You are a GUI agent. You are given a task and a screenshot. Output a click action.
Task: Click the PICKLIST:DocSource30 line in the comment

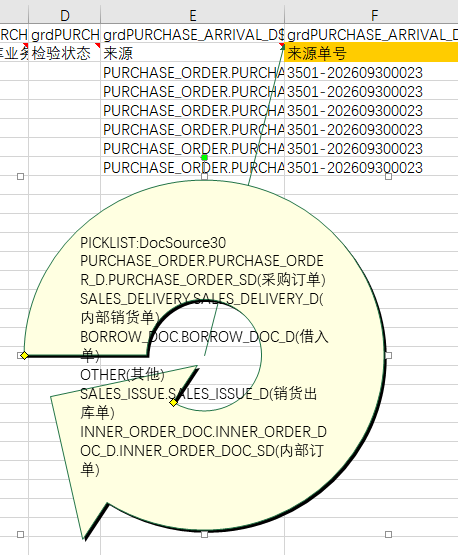(x=153, y=243)
